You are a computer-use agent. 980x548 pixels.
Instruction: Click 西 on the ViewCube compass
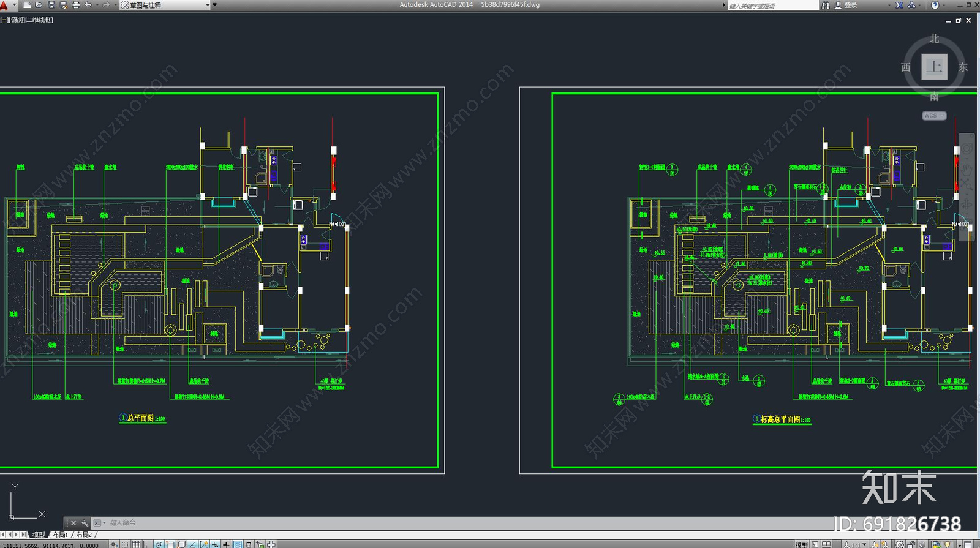(906, 67)
